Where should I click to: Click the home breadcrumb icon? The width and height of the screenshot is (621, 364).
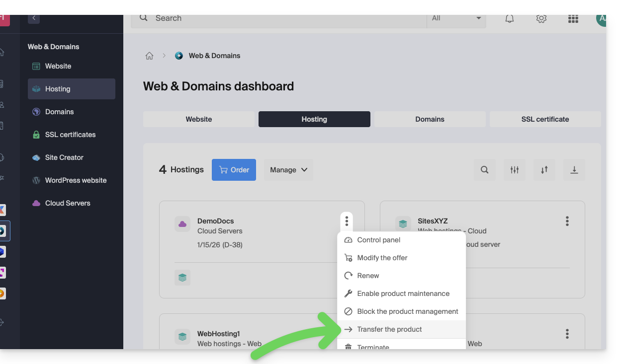[149, 56]
